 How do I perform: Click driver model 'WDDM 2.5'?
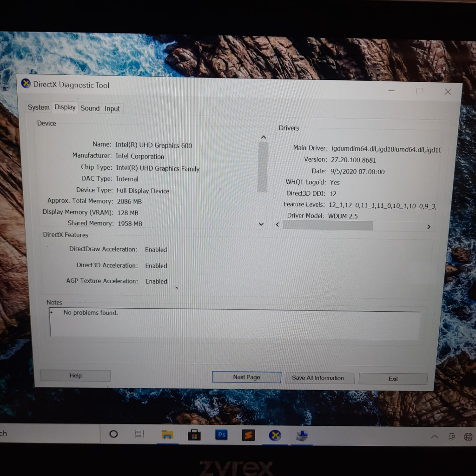point(343,216)
